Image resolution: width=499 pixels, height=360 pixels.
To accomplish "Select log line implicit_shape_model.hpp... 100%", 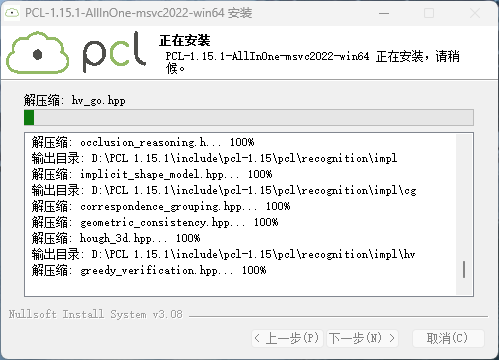I will tap(152, 174).
